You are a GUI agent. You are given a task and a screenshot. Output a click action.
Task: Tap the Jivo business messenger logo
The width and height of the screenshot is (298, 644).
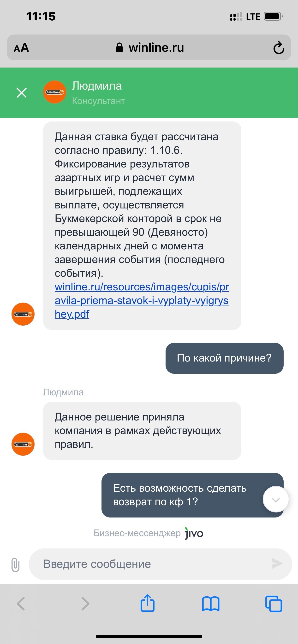[194, 533]
